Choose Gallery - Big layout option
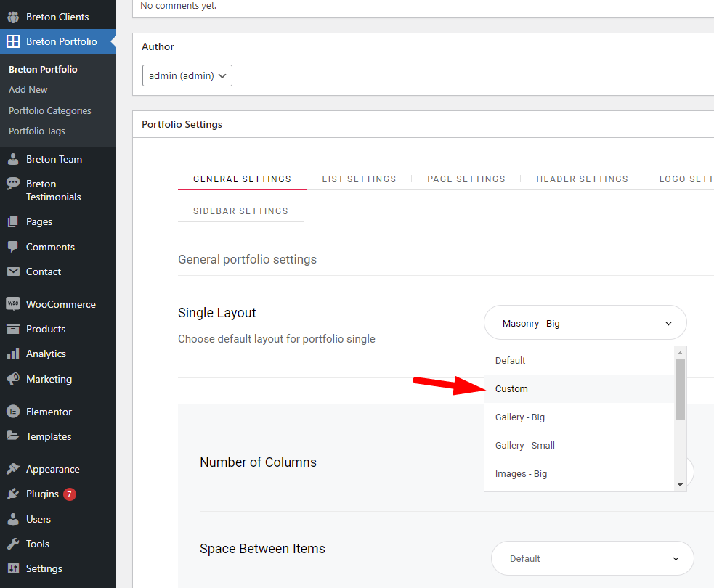 point(579,417)
